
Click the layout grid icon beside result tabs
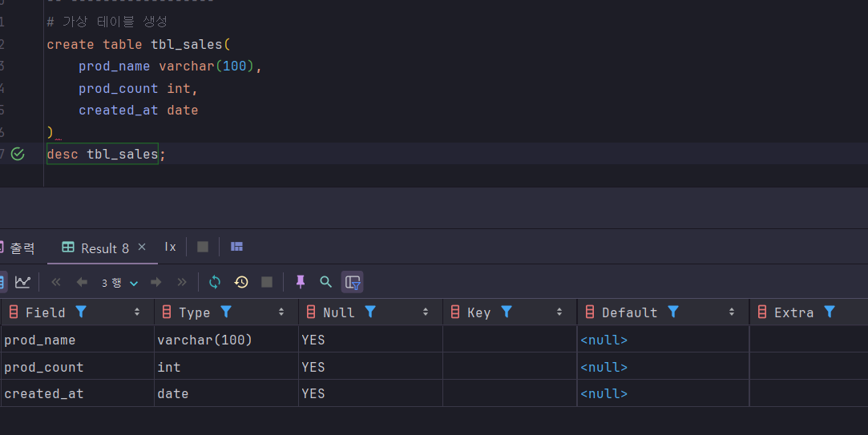[x=236, y=247]
